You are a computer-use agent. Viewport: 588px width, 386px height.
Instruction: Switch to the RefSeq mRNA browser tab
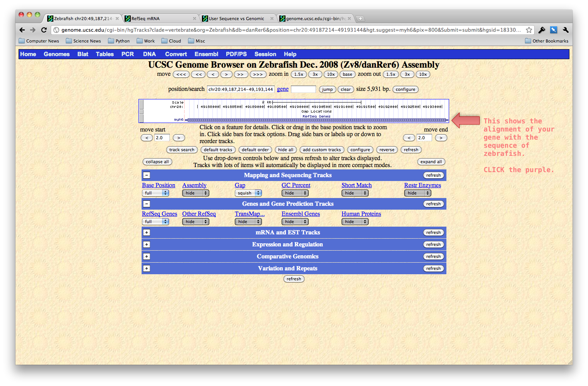160,19
